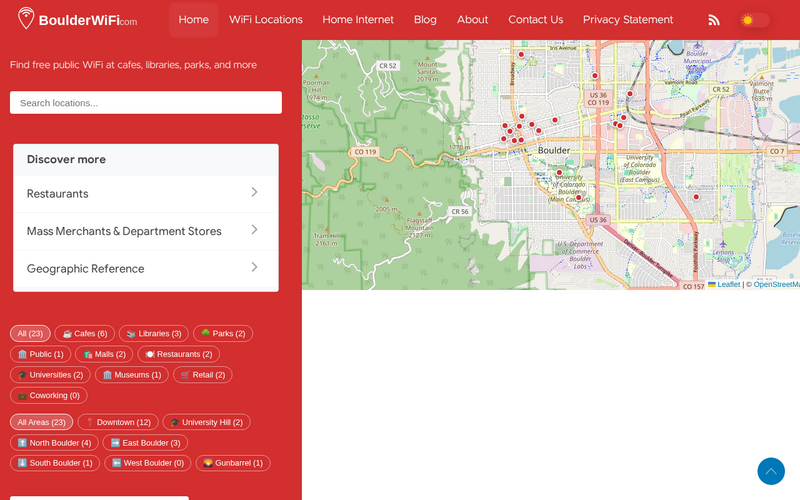
Task: Filter area to University Hill (2)
Action: pyautogui.click(x=206, y=422)
